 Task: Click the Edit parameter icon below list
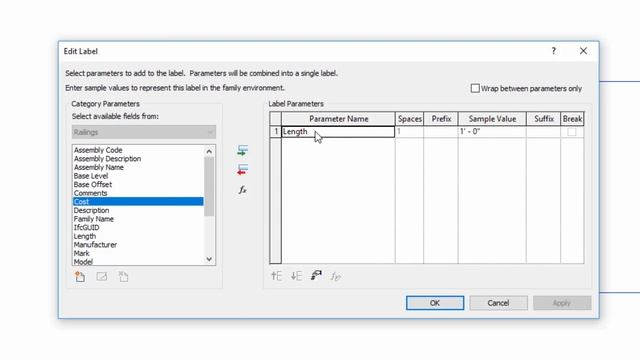pos(102,277)
